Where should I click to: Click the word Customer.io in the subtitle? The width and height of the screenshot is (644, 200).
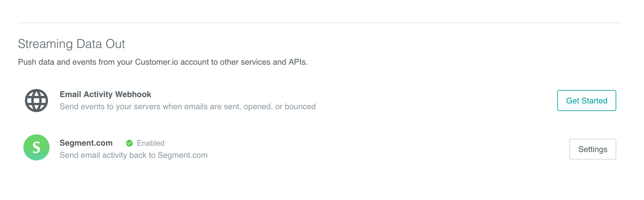(156, 62)
